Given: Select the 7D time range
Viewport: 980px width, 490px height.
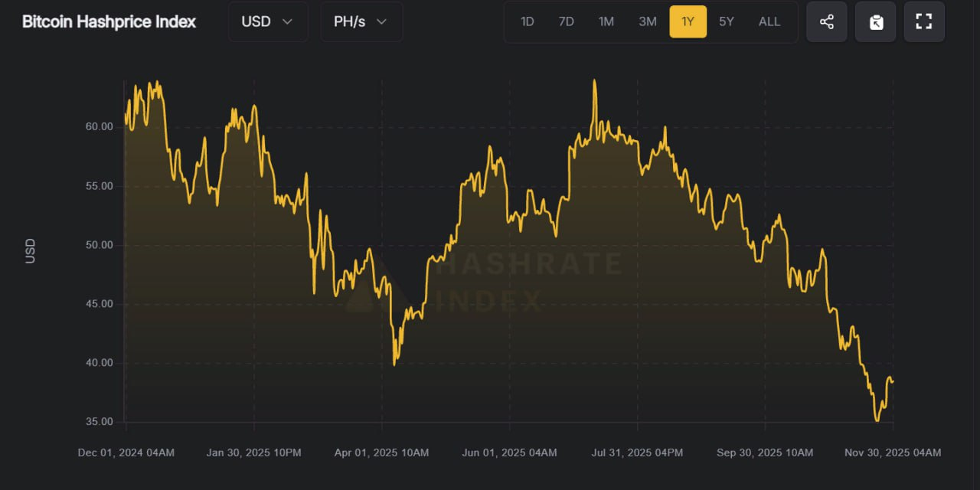Looking at the screenshot, I should point(567,21).
